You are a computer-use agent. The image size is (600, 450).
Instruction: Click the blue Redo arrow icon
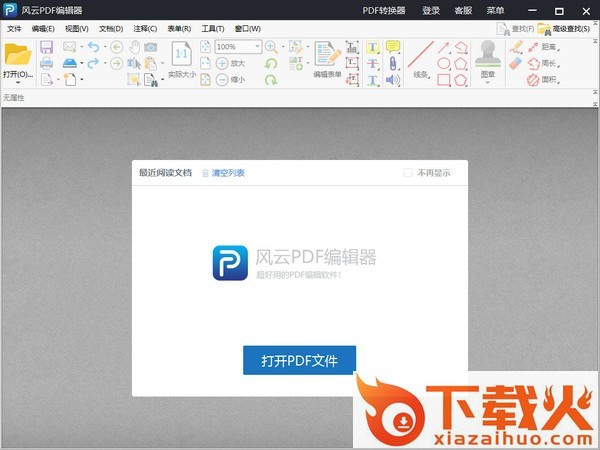tap(93, 63)
